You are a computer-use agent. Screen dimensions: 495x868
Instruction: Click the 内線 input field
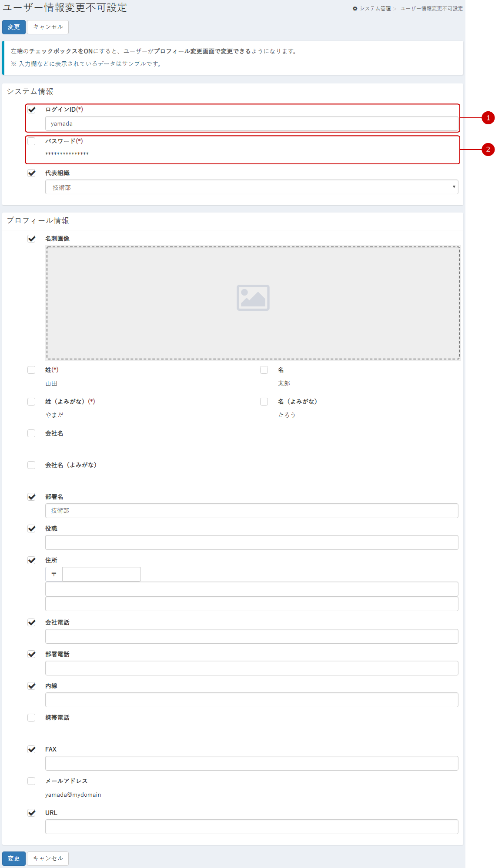[252, 700]
